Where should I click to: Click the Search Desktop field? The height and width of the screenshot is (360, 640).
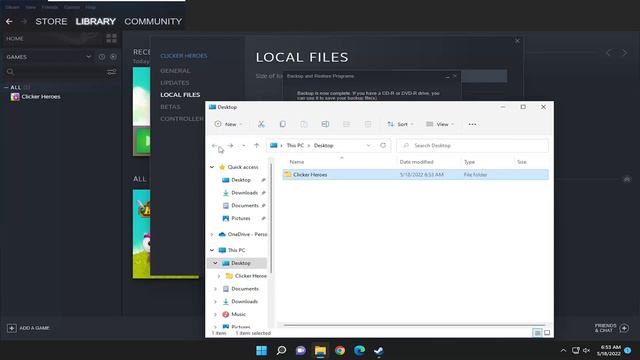pyautogui.click(x=473, y=146)
